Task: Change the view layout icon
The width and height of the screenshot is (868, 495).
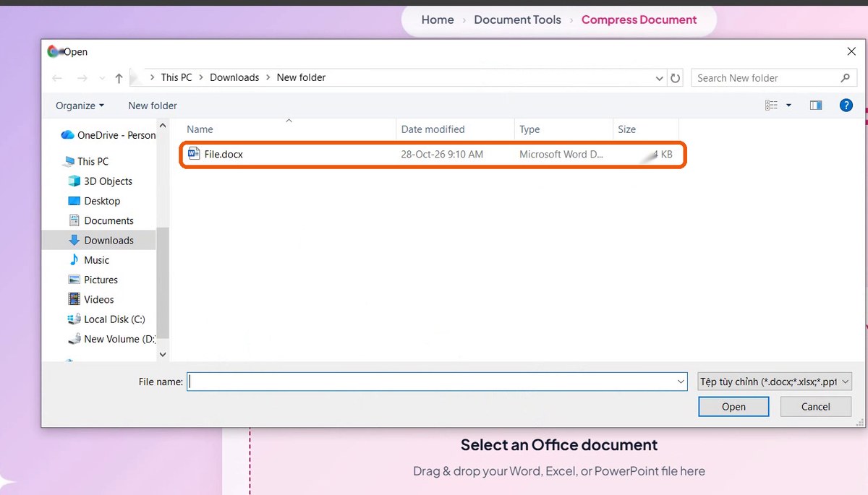Action: pos(771,106)
